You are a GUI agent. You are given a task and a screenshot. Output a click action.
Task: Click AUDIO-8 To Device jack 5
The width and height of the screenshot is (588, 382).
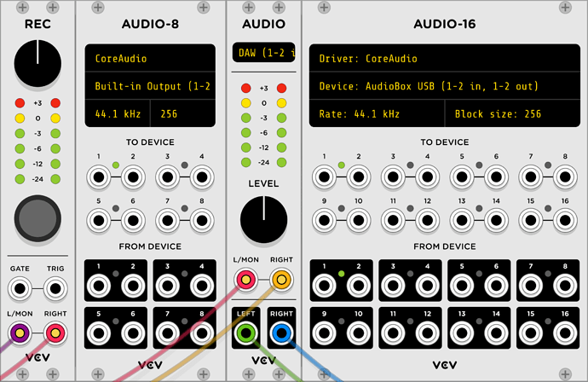99,220
